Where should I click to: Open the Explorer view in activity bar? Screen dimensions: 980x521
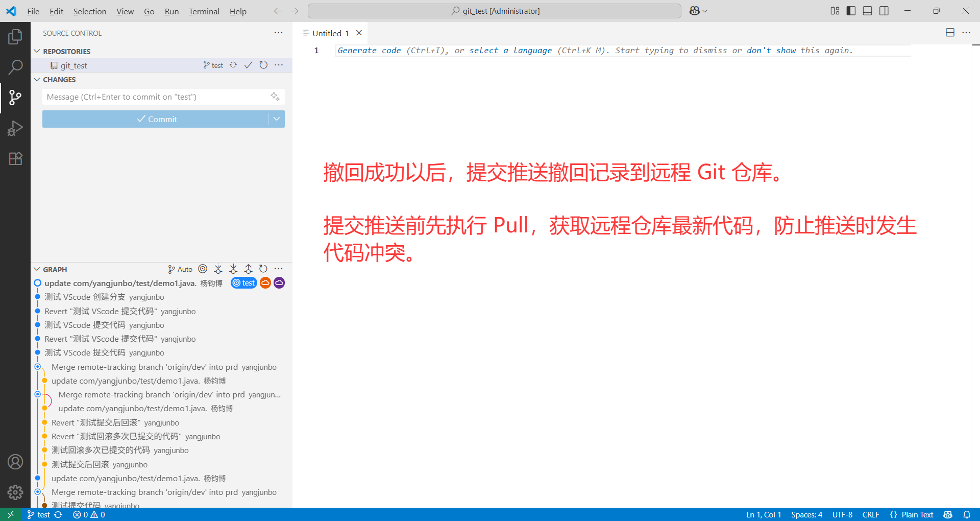[15, 36]
